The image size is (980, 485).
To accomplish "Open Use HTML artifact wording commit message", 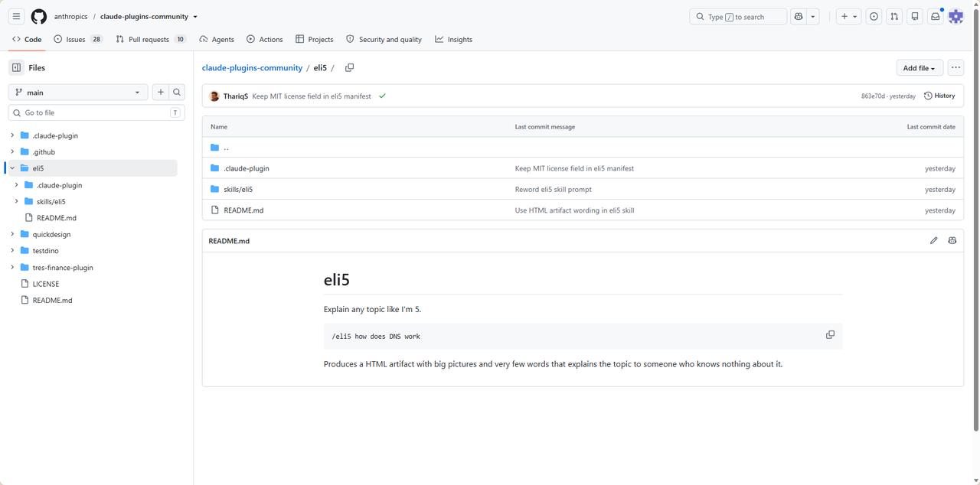I will coord(574,210).
